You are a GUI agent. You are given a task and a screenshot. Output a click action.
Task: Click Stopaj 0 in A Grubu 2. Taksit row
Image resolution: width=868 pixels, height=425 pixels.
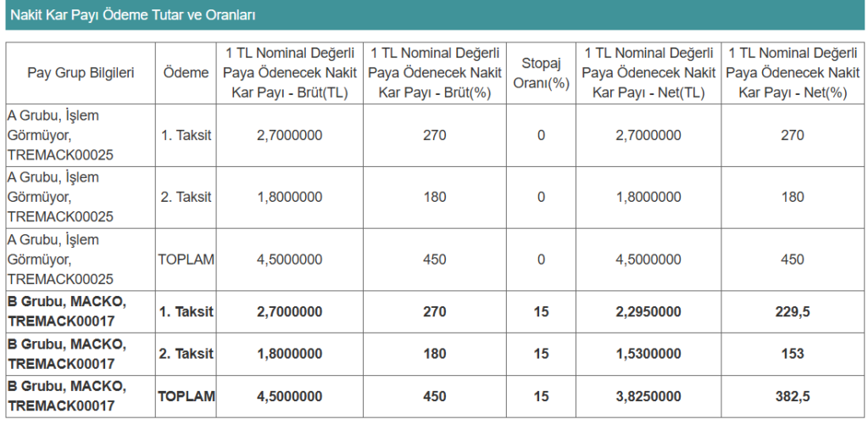(541, 198)
